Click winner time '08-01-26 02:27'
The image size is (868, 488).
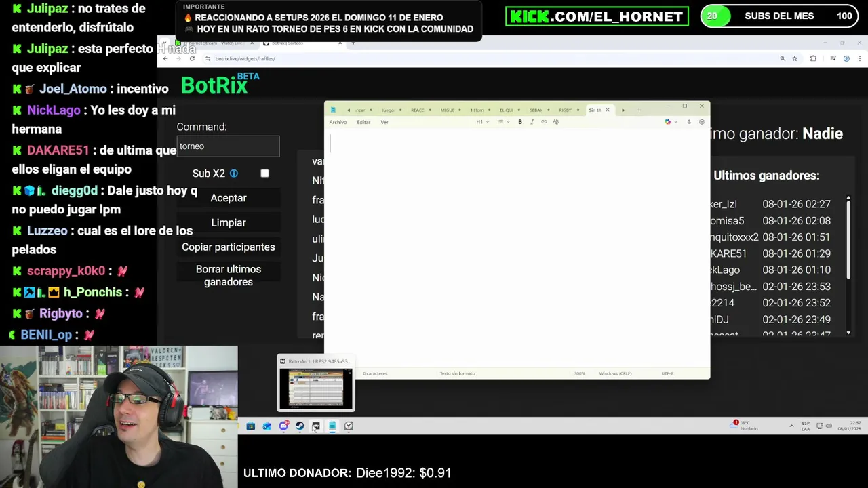pos(796,204)
